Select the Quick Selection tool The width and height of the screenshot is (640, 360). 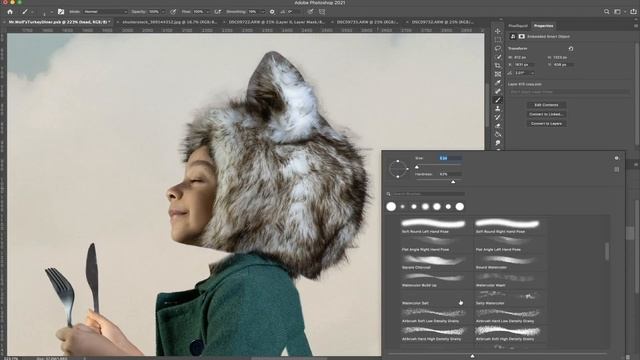pos(498,57)
